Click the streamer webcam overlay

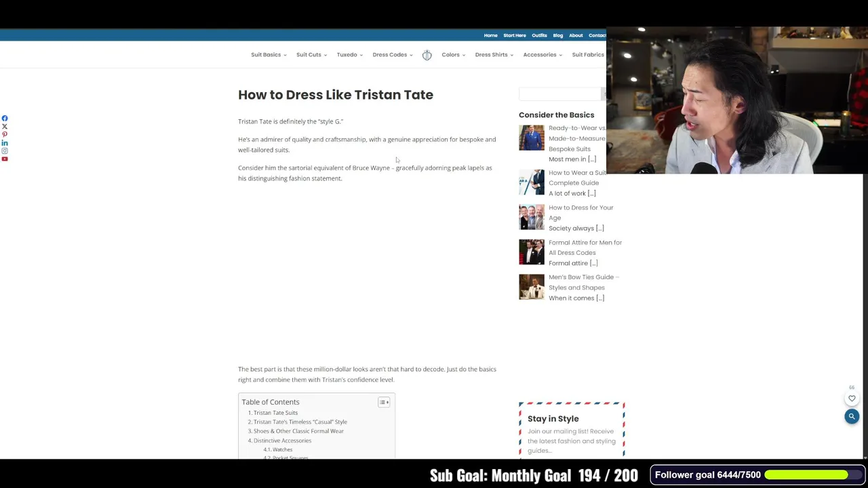tap(737, 100)
